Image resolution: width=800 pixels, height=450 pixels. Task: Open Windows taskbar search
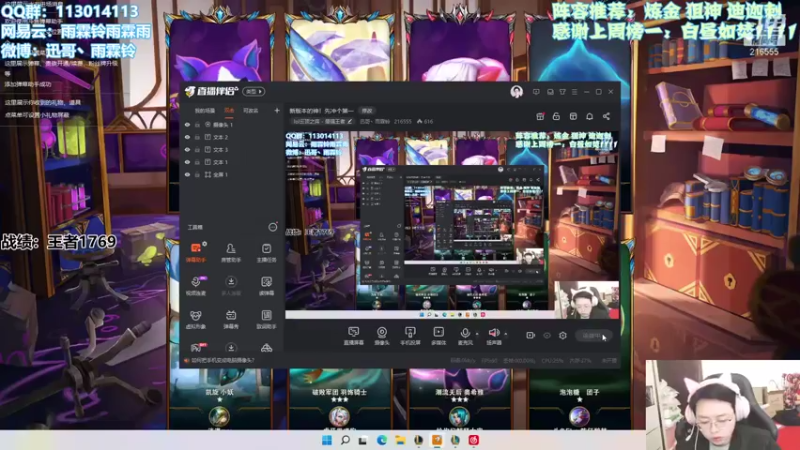point(345,440)
